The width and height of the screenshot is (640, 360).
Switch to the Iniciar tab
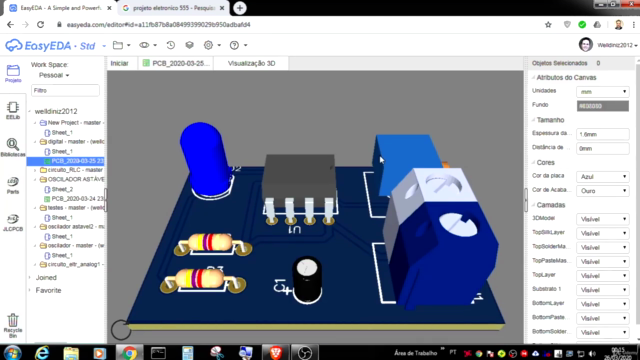pos(120,63)
